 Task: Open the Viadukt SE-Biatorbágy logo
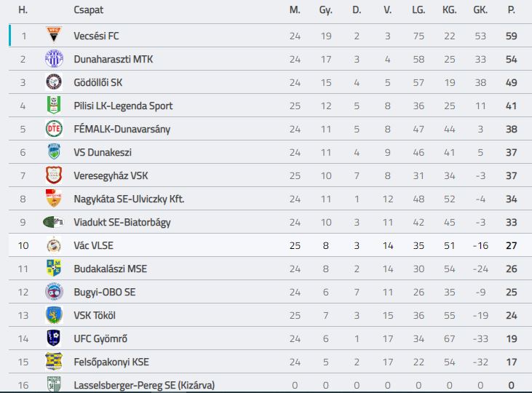pyautogui.click(x=53, y=222)
